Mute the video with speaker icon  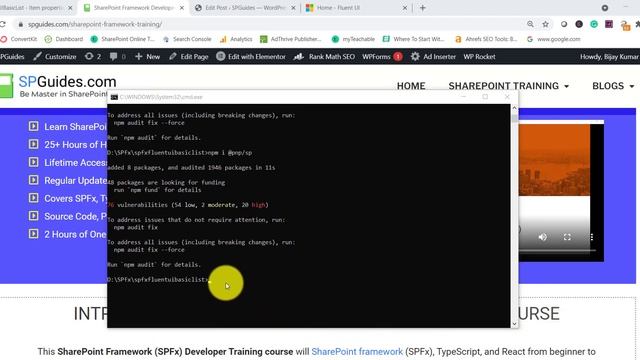(542, 237)
